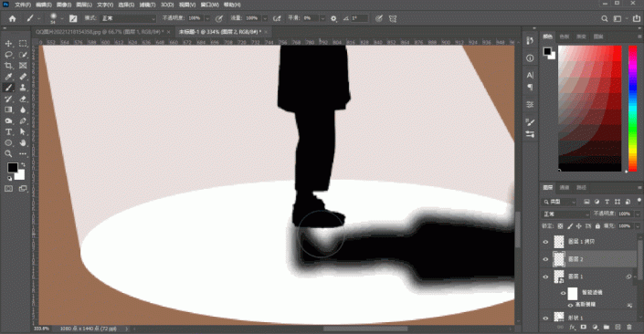Open the layer blend mode dropdown

tap(566, 214)
